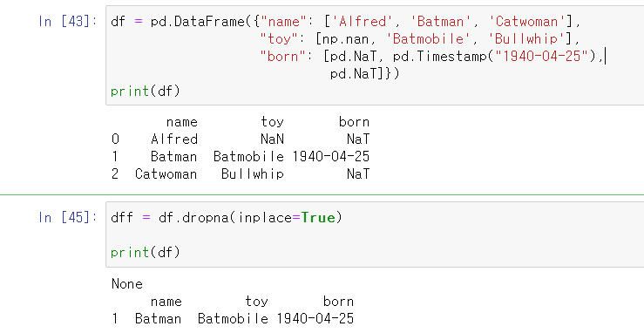The image size is (644, 333).
Task: Click Bullwhip in the first output table
Action: point(253,173)
